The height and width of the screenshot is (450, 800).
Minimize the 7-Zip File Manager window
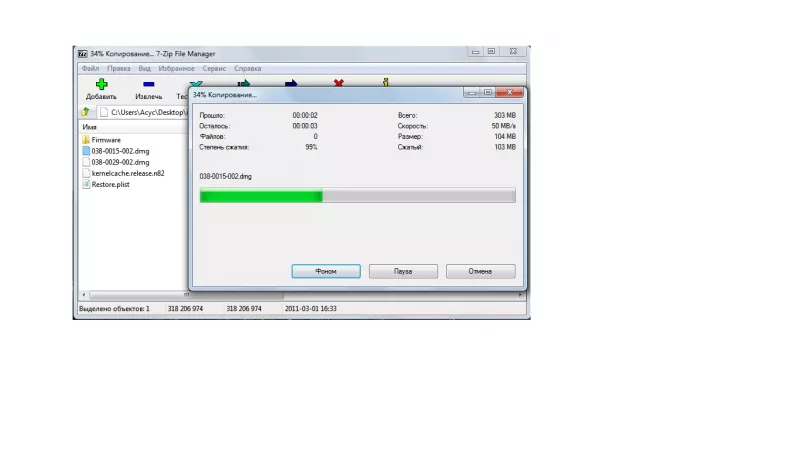point(475,52)
